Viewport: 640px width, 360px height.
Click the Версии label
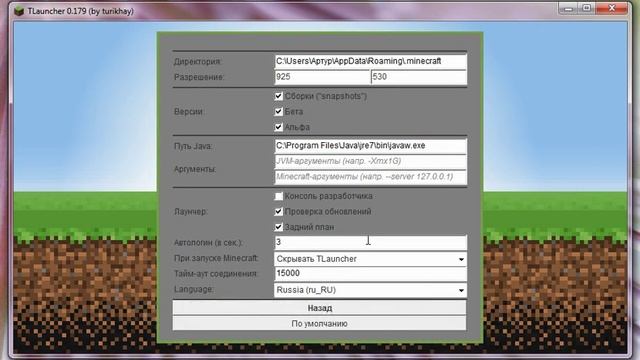[189, 111]
